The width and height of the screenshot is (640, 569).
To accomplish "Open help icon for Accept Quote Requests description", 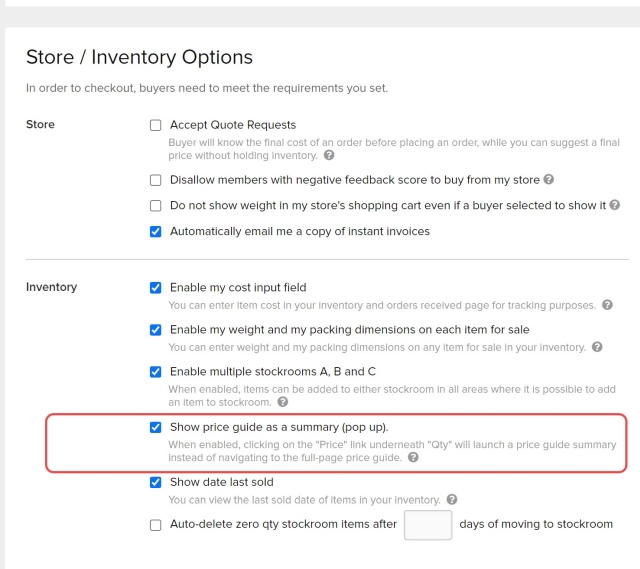I will 329,156.
